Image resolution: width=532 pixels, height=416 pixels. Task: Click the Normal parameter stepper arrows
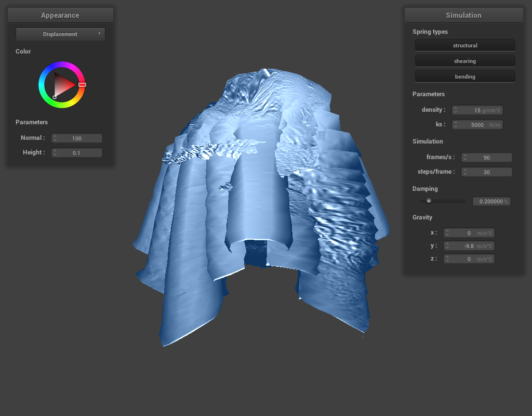pos(55,138)
